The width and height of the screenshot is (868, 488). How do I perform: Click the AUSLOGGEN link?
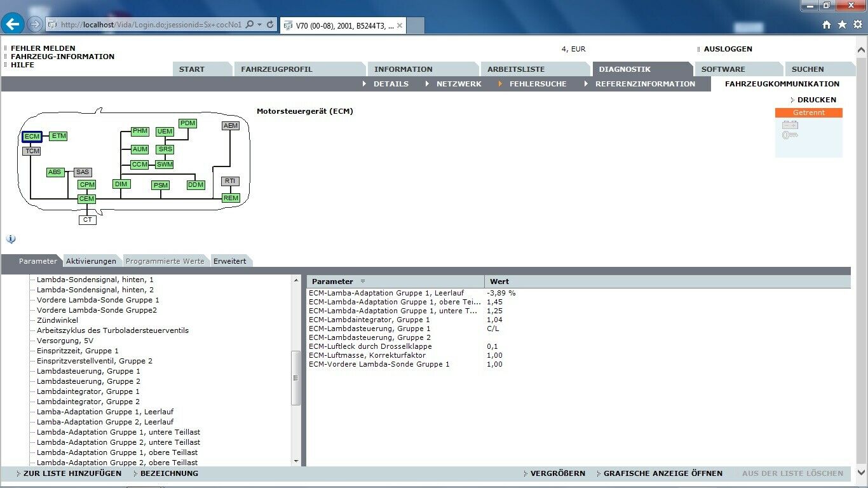[x=728, y=49]
